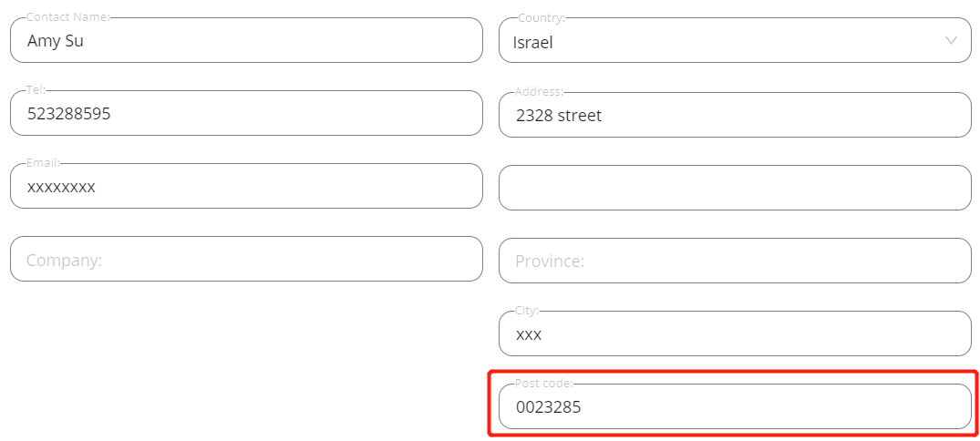Click the Email label text
The image size is (980, 441).
[43, 163]
